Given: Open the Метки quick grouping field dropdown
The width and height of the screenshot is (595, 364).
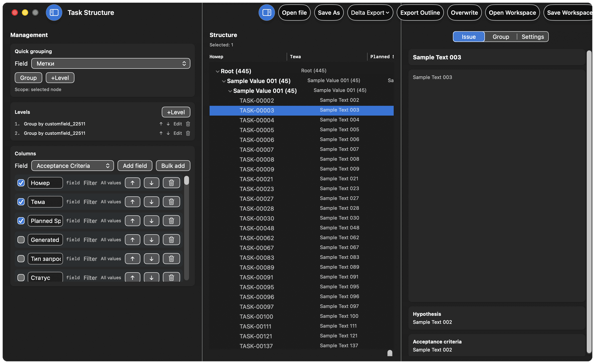Looking at the screenshot, I should [x=111, y=63].
